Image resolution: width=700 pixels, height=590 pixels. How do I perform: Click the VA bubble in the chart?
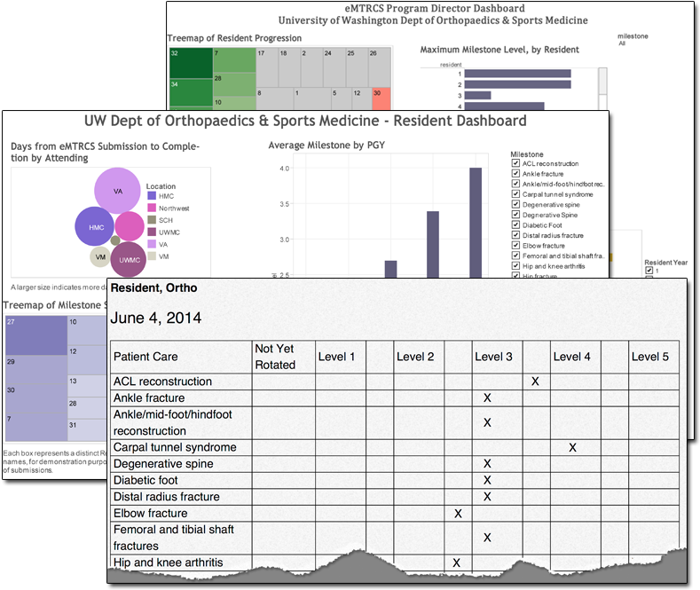[117, 191]
